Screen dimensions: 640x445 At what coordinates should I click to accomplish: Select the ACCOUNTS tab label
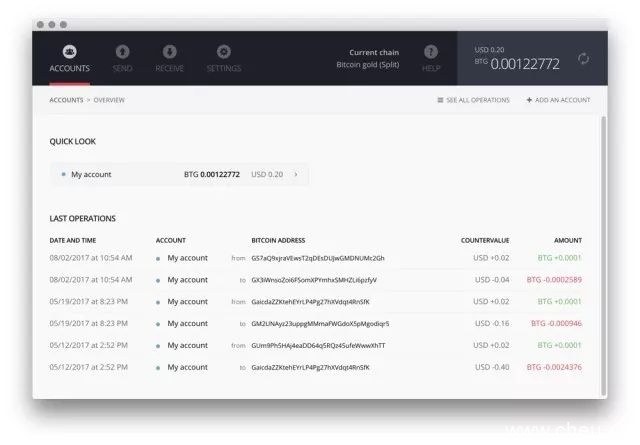[69, 69]
